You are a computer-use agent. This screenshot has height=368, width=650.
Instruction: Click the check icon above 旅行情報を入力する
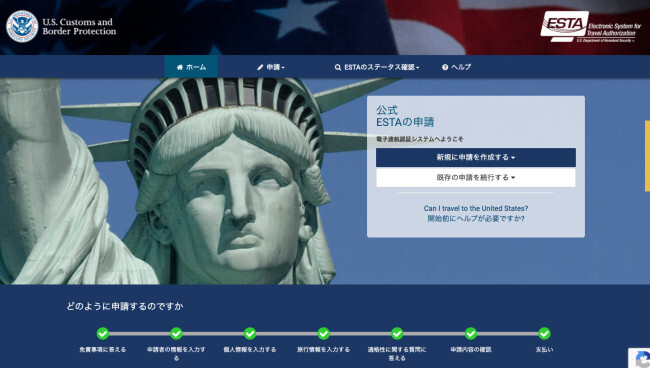(323, 333)
